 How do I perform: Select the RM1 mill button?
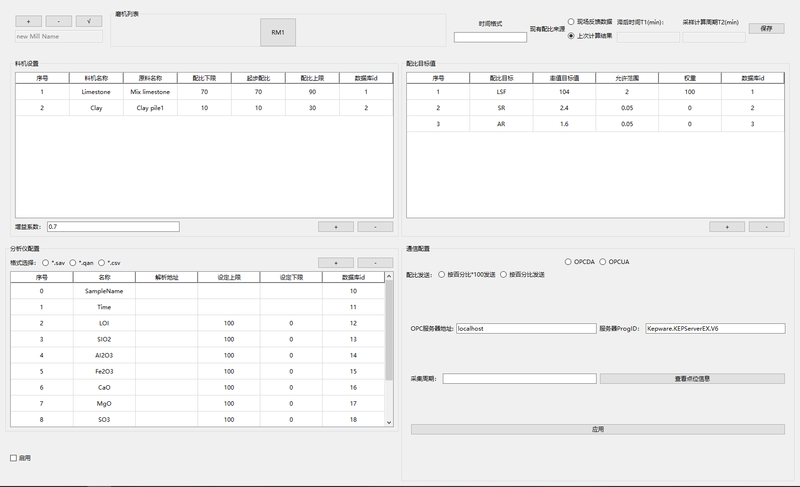click(x=278, y=32)
